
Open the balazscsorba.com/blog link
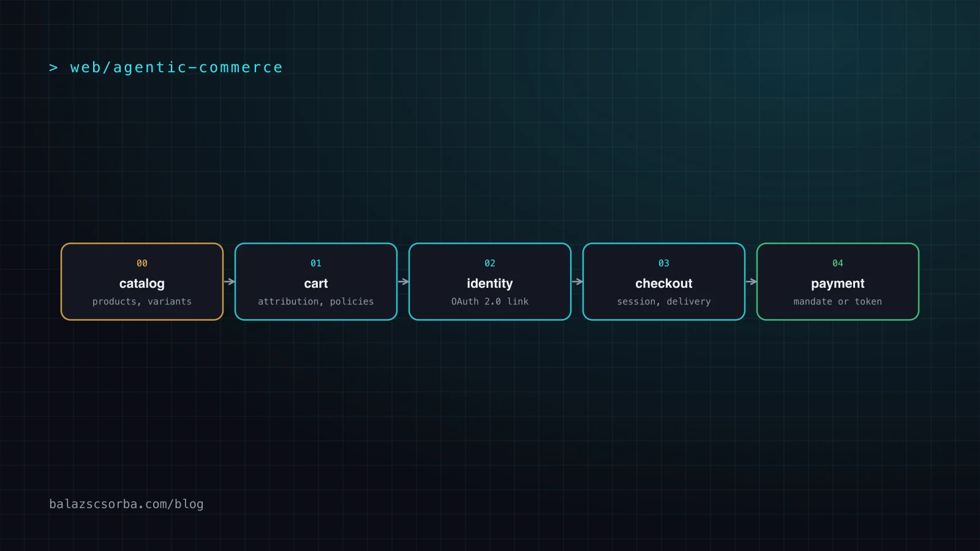[x=126, y=504]
